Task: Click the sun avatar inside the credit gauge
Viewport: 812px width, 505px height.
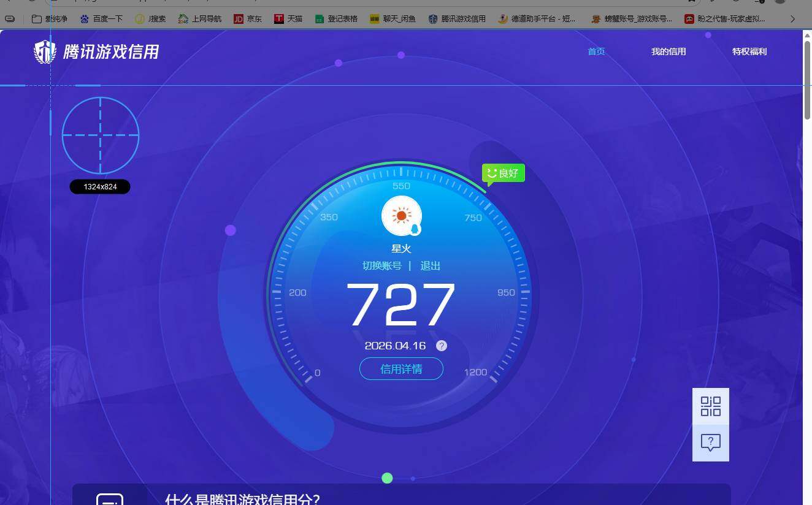Action: tap(401, 215)
